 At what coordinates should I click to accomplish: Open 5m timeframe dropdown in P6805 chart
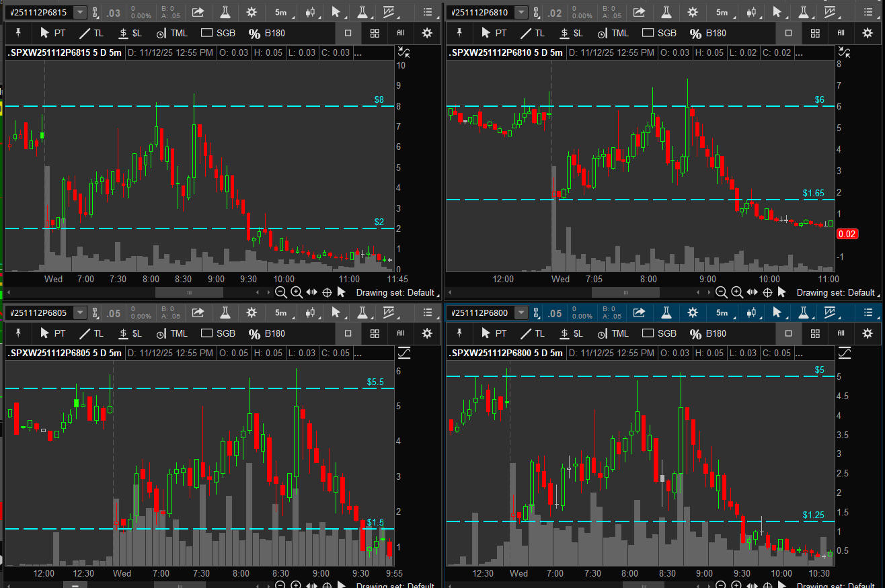click(280, 312)
